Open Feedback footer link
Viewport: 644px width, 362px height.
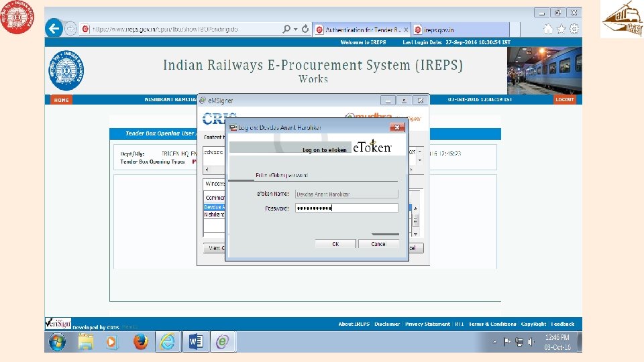coord(562,324)
